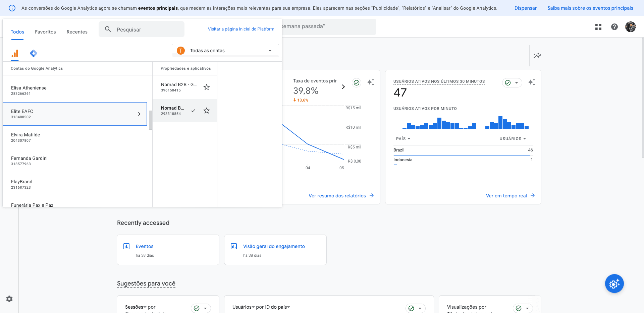Open the insights trend-line icon
Viewport: 644px width, 313px height.
[537, 56]
